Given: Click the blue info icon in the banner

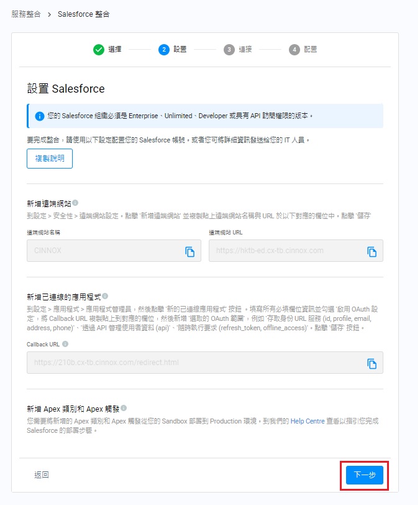Looking at the screenshot, I should [40, 116].
